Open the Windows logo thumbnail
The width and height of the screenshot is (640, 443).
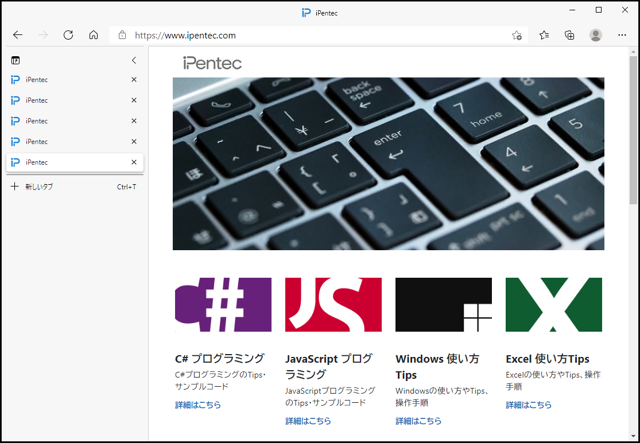click(444, 305)
